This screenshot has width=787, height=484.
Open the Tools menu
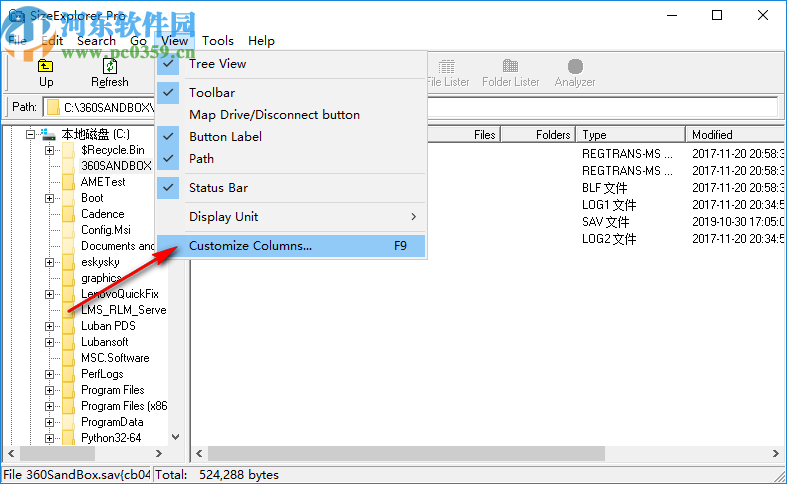[x=218, y=41]
